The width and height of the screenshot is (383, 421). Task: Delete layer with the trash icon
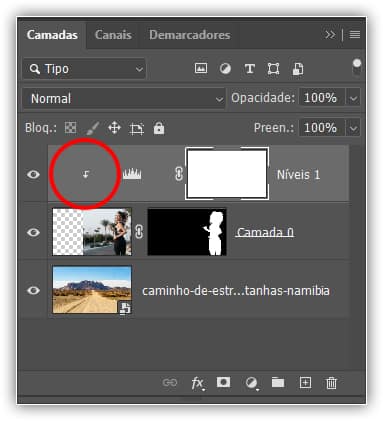[x=331, y=383]
